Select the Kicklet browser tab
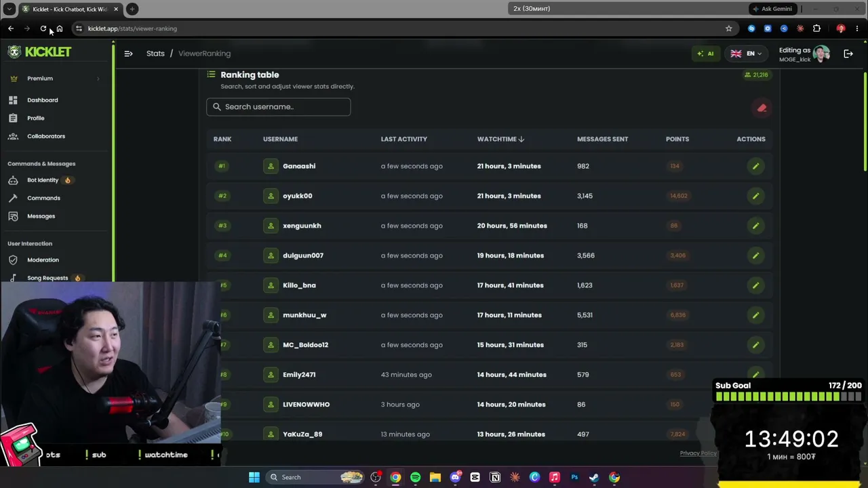Viewport: 868px width, 488px height. coord(70,9)
